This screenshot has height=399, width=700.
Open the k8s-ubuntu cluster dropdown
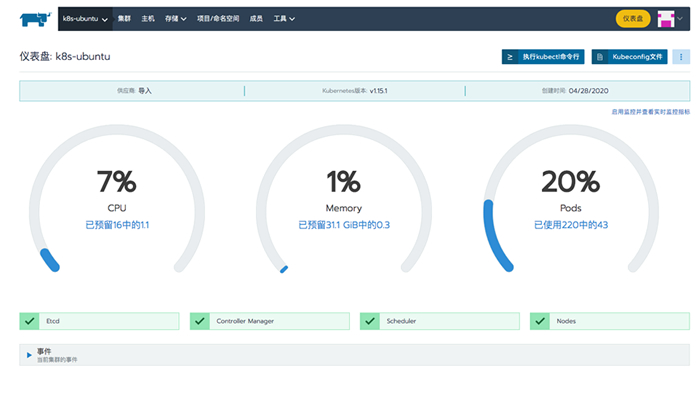[85, 19]
